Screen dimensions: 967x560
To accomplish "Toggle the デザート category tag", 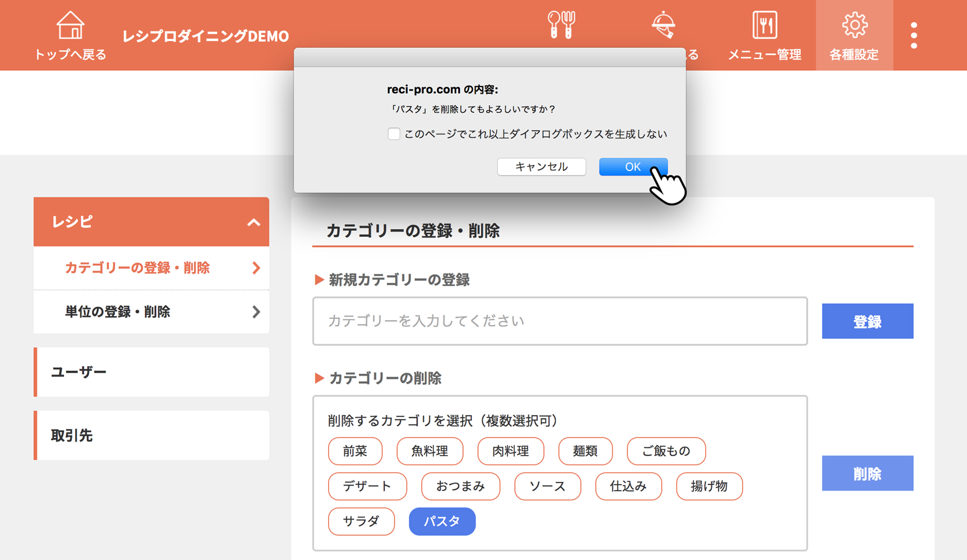I will [367, 486].
